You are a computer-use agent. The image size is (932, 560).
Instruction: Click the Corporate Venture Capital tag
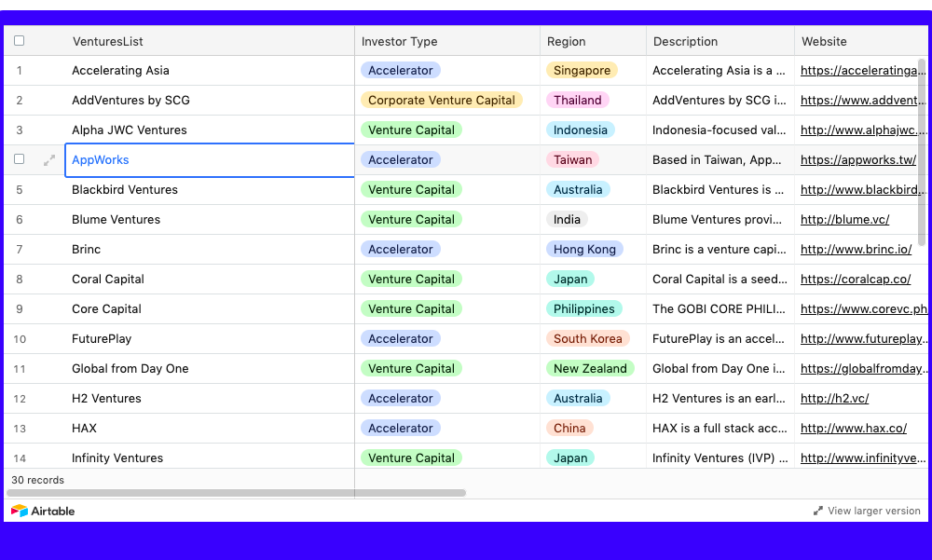coord(442,100)
